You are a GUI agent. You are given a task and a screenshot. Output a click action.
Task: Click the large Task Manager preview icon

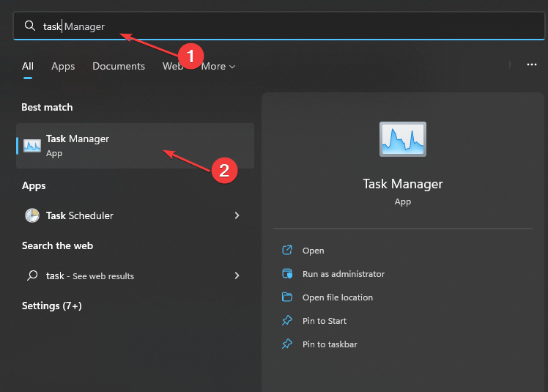click(403, 139)
